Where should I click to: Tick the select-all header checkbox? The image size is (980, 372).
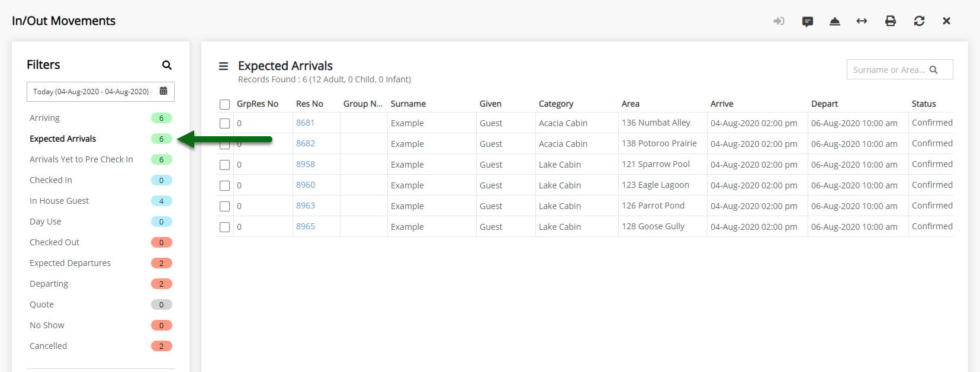(x=224, y=105)
